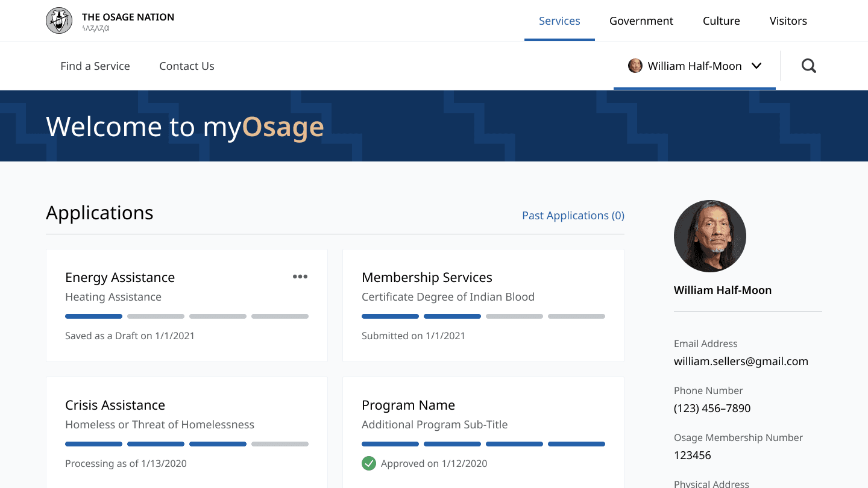
Task: Click the Email Address label
Action: (705, 343)
